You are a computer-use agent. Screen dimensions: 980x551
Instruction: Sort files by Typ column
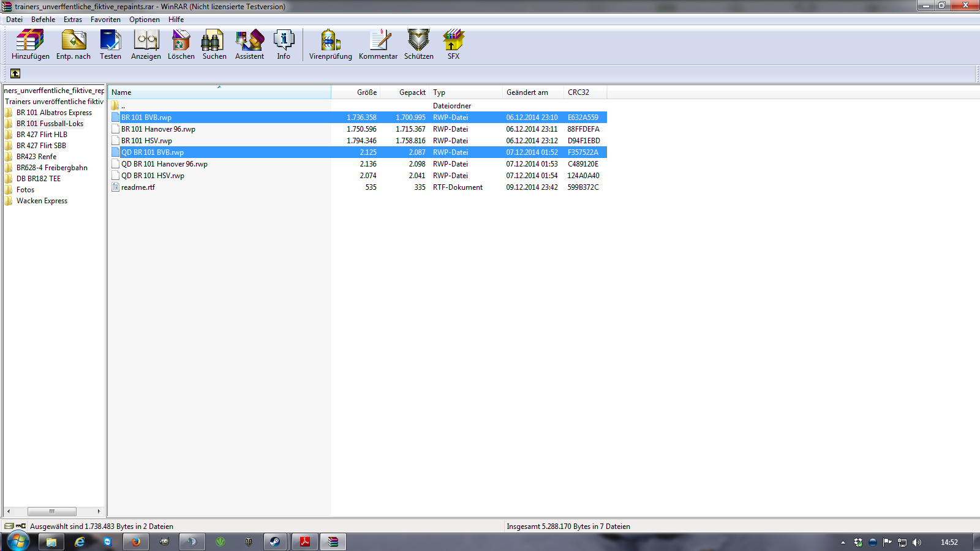[x=466, y=92]
